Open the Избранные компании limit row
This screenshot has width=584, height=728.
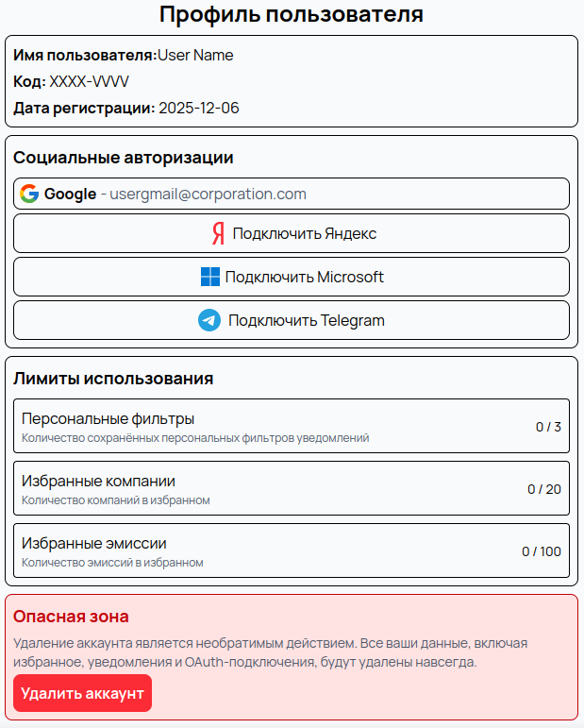[x=292, y=488]
